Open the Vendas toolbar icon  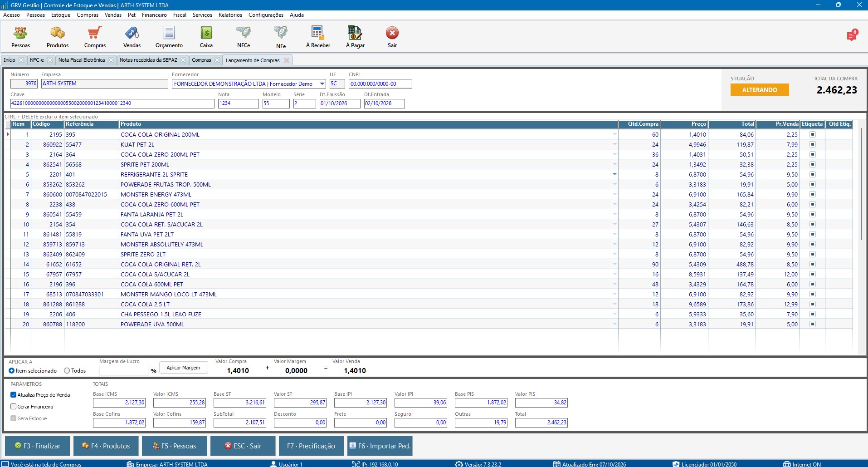point(132,37)
